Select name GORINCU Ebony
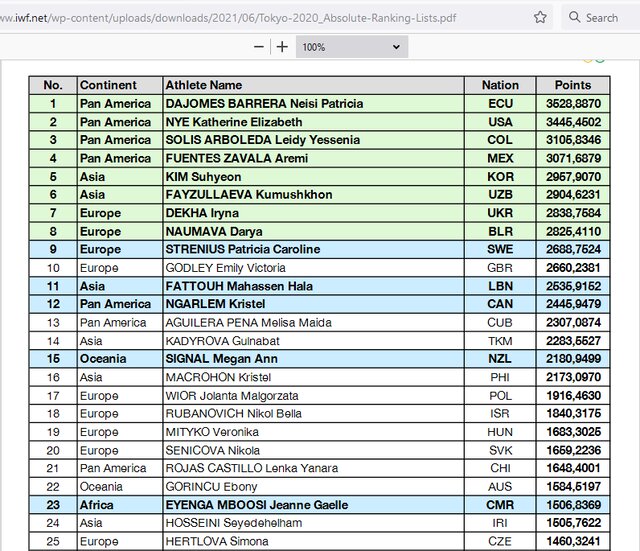This screenshot has height=551, width=640. point(211,487)
